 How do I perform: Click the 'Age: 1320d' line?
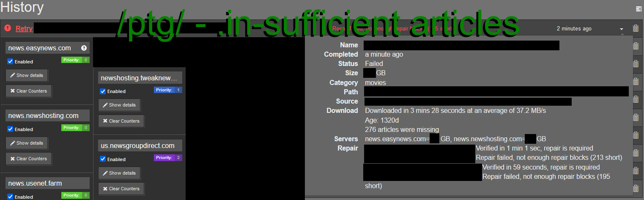tap(382, 120)
